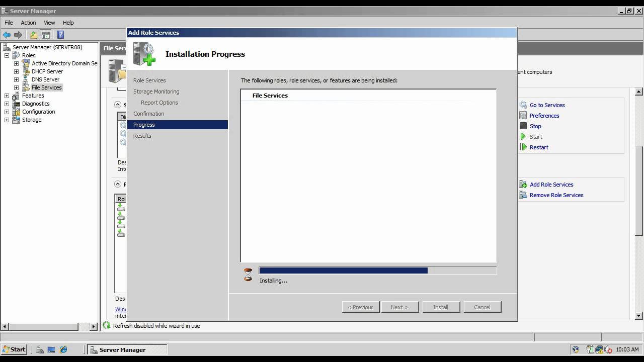The width and height of the screenshot is (644, 362).
Task: Open Internet Explorer from quick launch
Action: point(63,349)
